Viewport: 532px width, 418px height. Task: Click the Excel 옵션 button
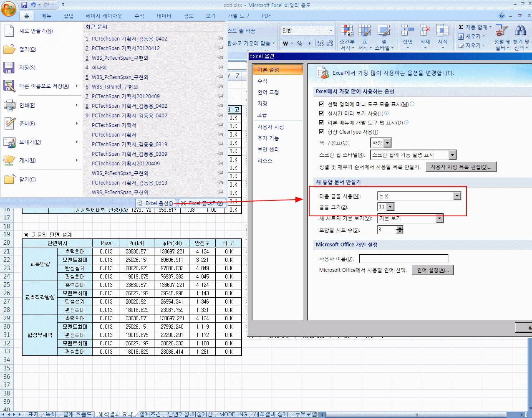coord(156,203)
